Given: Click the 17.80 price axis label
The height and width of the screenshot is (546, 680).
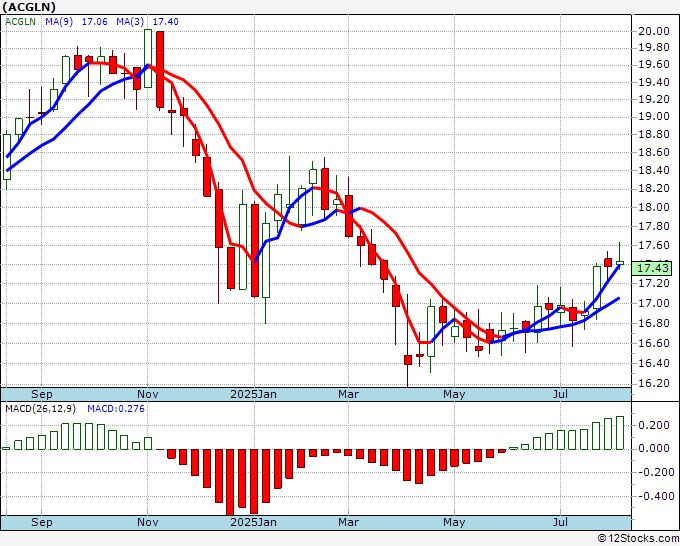Looking at the screenshot, I should (x=654, y=227).
